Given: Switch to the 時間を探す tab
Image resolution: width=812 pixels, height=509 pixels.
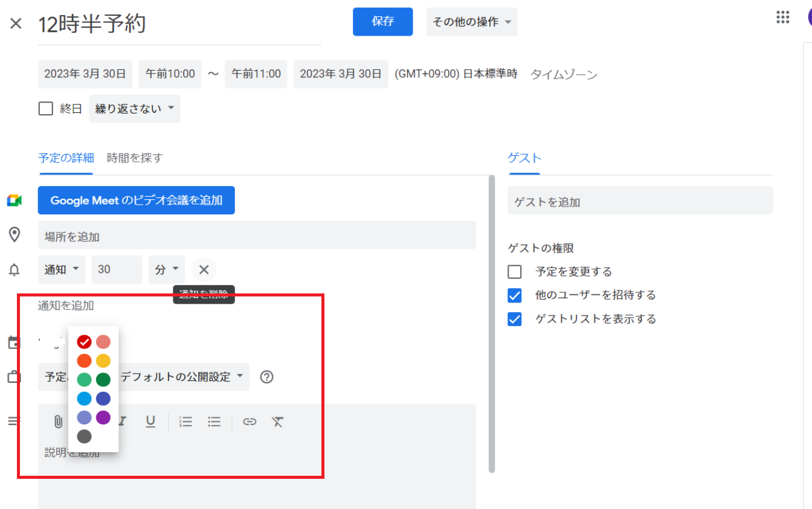Looking at the screenshot, I should pyautogui.click(x=135, y=158).
